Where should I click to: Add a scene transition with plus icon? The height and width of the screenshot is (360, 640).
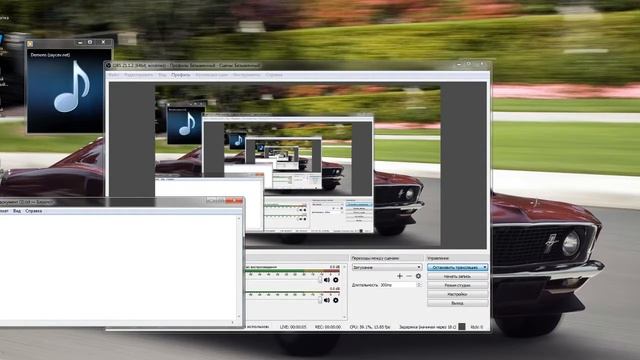(x=400, y=276)
